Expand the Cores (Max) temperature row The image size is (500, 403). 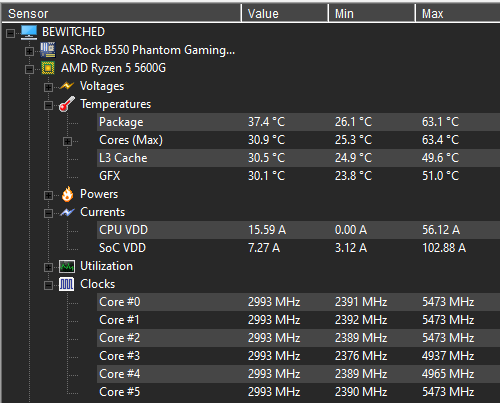pyautogui.click(x=67, y=141)
